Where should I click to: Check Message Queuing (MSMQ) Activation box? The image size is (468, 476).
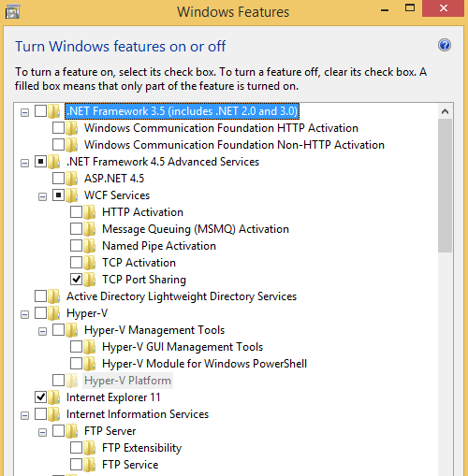coord(76,229)
